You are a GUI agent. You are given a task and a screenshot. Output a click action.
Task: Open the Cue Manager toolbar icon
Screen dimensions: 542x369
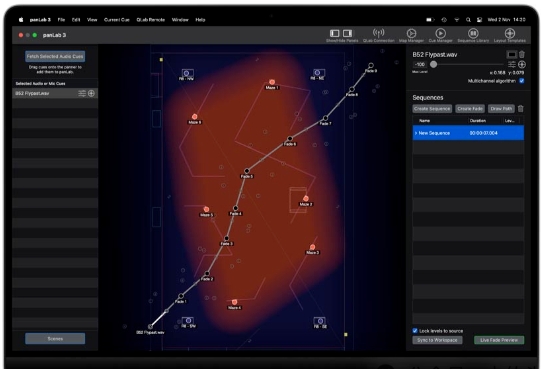[x=440, y=33]
